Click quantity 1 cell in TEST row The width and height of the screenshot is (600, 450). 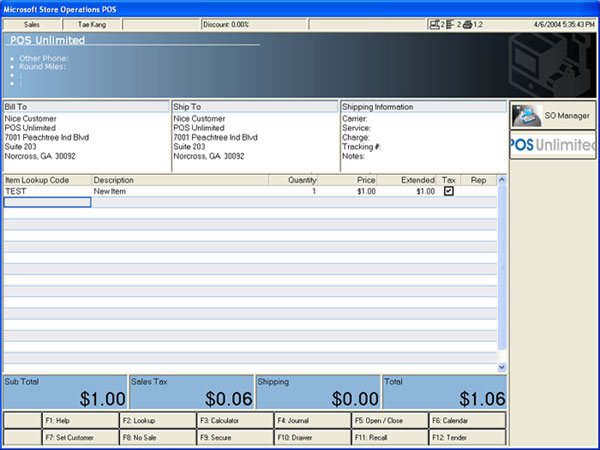293,191
